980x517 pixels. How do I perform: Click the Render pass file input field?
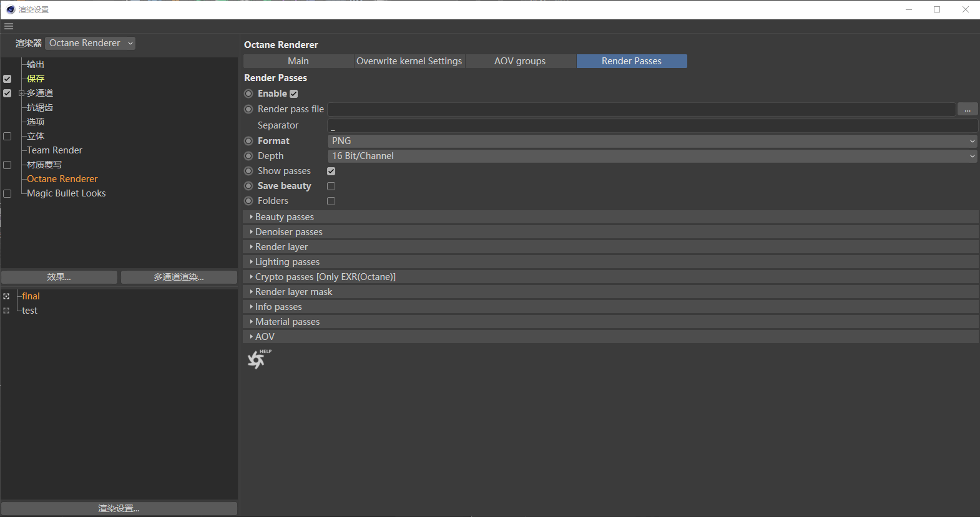[x=642, y=109]
